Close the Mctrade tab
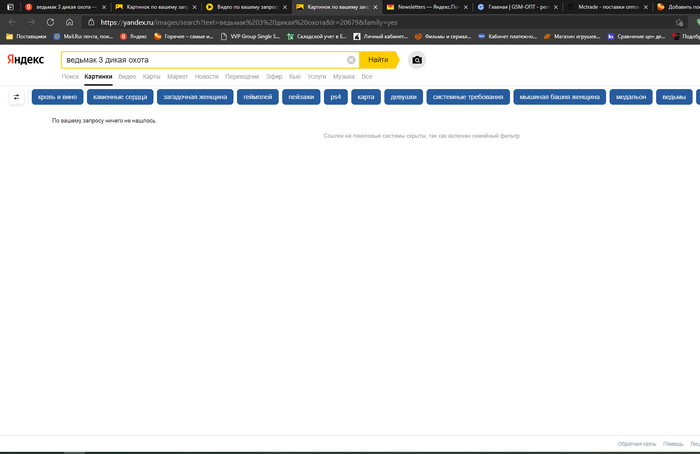 pos(646,7)
